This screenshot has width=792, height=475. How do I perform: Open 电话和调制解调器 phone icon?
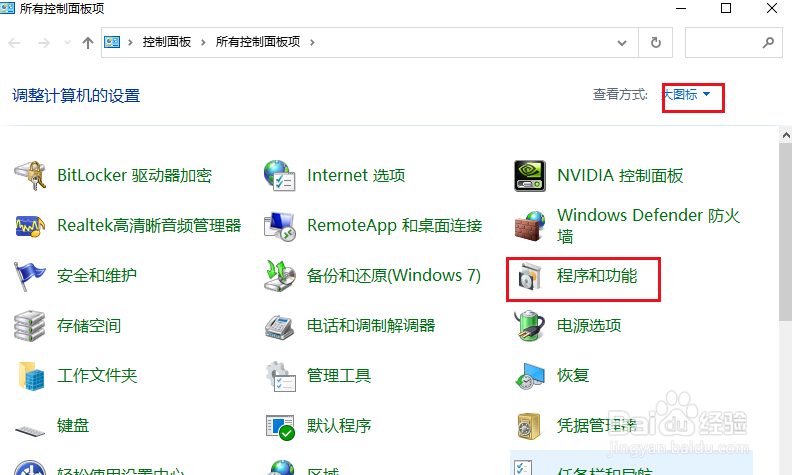click(280, 327)
